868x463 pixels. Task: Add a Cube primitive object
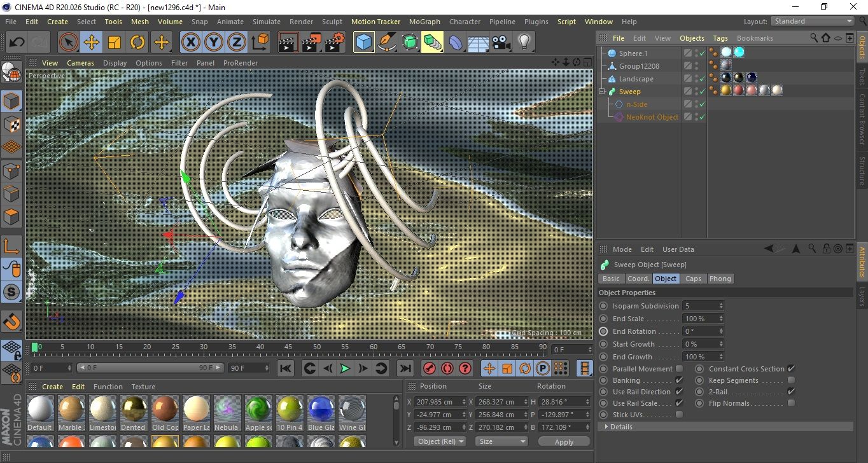(x=363, y=43)
